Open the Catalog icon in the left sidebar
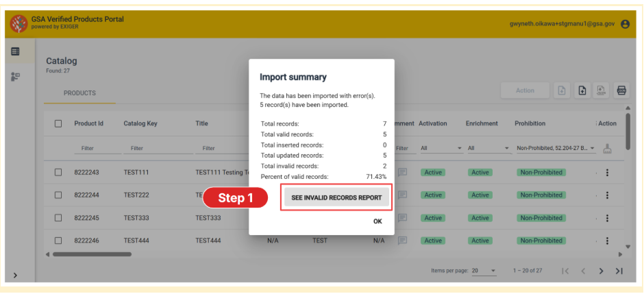 tap(15, 51)
